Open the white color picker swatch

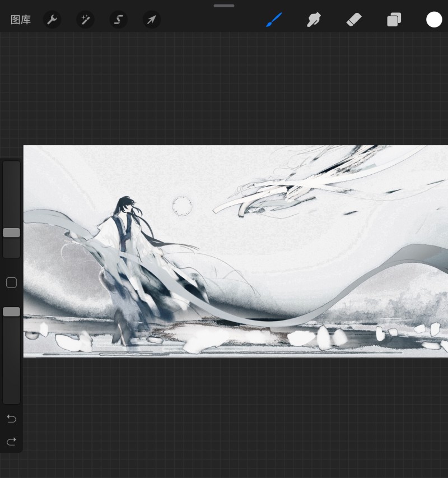point(434,20)
